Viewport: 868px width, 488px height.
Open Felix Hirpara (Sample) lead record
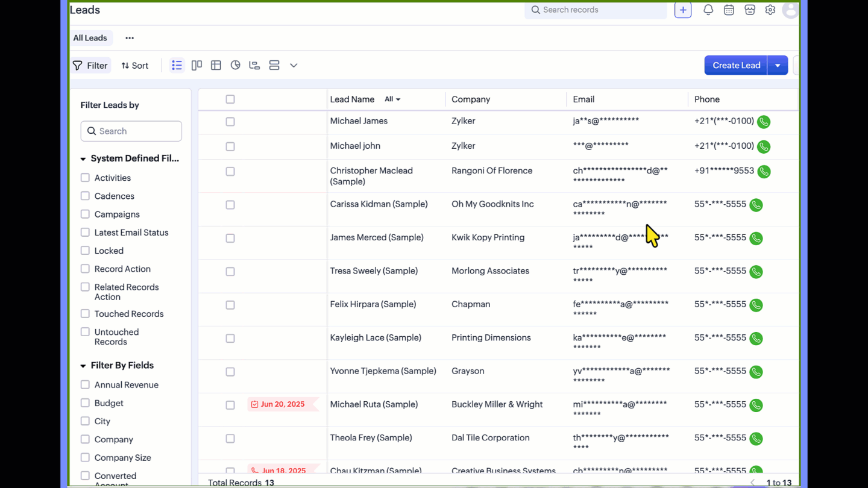(x=373, y=304)
